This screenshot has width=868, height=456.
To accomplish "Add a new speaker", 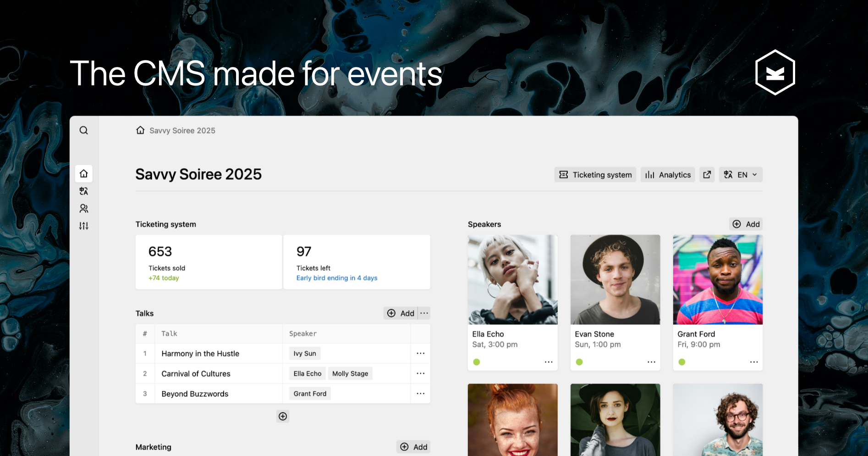I will tap(746, 224).
